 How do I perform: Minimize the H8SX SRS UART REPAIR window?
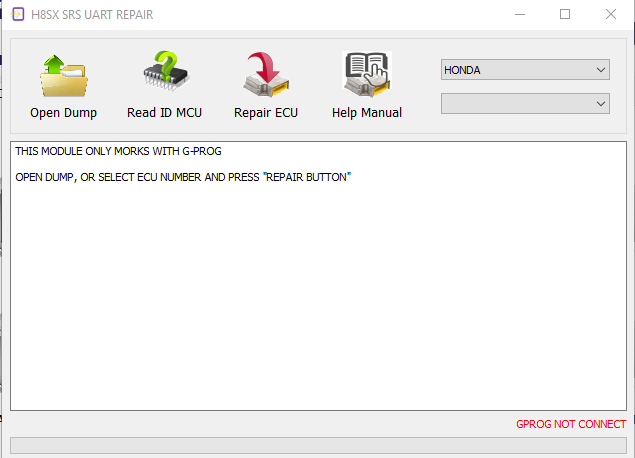[520, 15]
